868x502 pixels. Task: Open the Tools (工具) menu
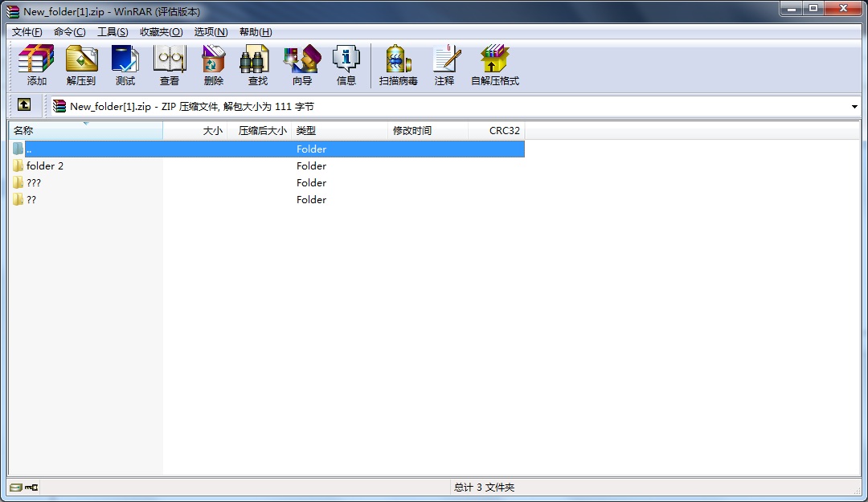point(113,32)
